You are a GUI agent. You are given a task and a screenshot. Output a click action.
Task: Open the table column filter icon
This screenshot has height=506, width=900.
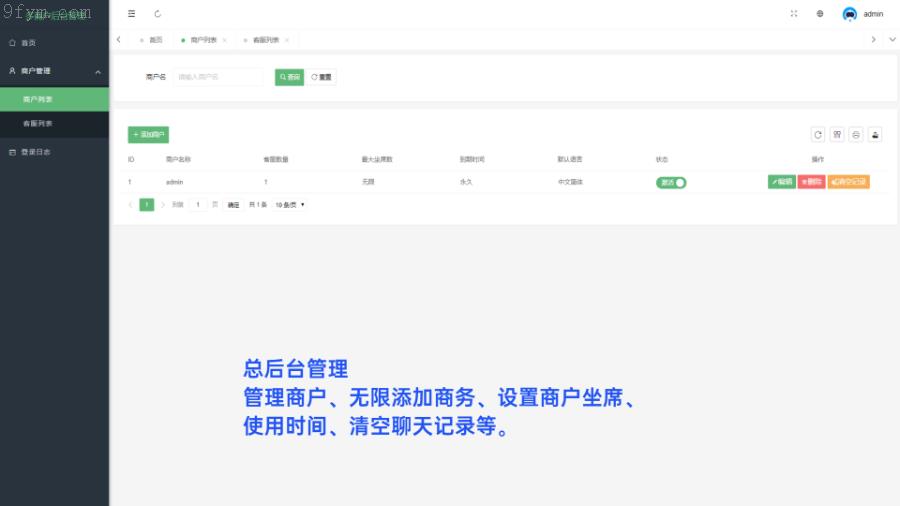coord(837,134)
